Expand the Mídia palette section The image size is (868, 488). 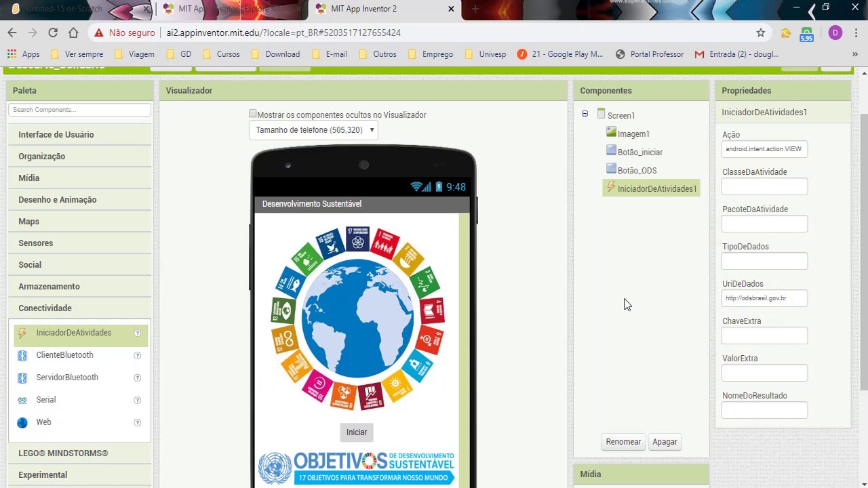[79, 178]
